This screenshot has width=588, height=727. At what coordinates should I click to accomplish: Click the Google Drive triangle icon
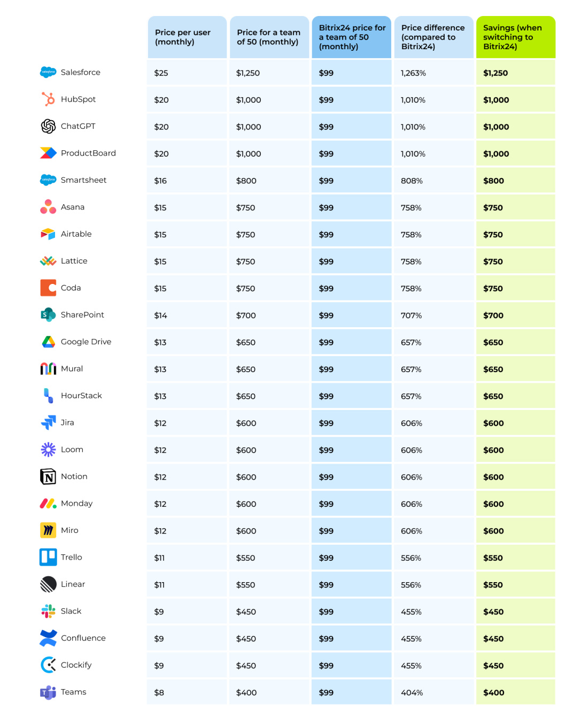(48, 342)
